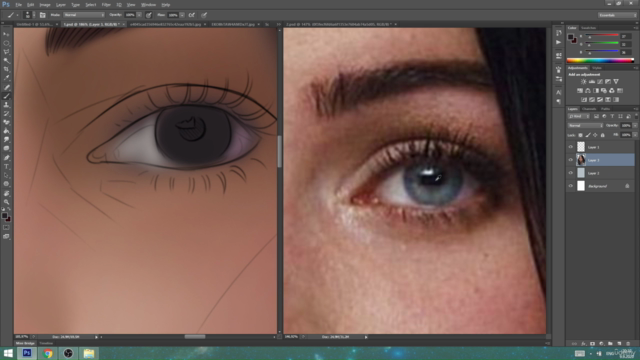Open the History collapsed panel icon
640x360 pixels.
(558, 33)
